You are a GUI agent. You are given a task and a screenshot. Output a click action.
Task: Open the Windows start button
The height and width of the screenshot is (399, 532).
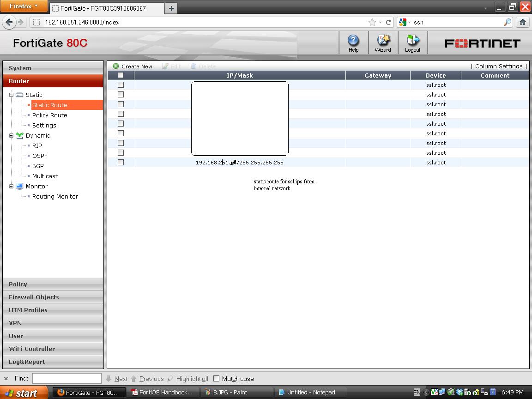(24, 393)
